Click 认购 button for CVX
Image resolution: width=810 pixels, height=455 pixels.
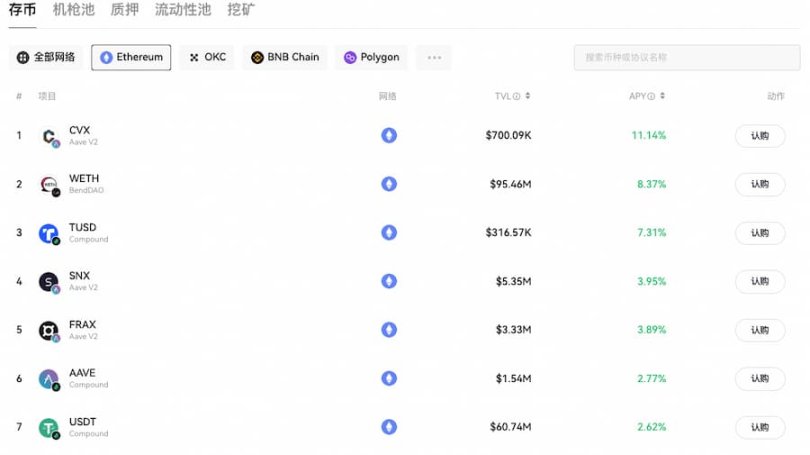point(760,136)
